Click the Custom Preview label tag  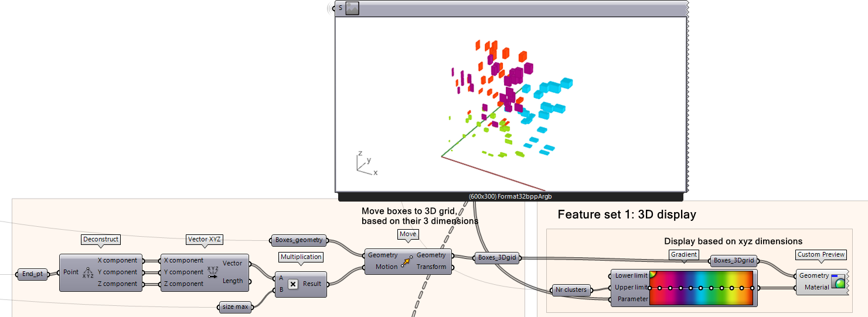coord(821,254)
